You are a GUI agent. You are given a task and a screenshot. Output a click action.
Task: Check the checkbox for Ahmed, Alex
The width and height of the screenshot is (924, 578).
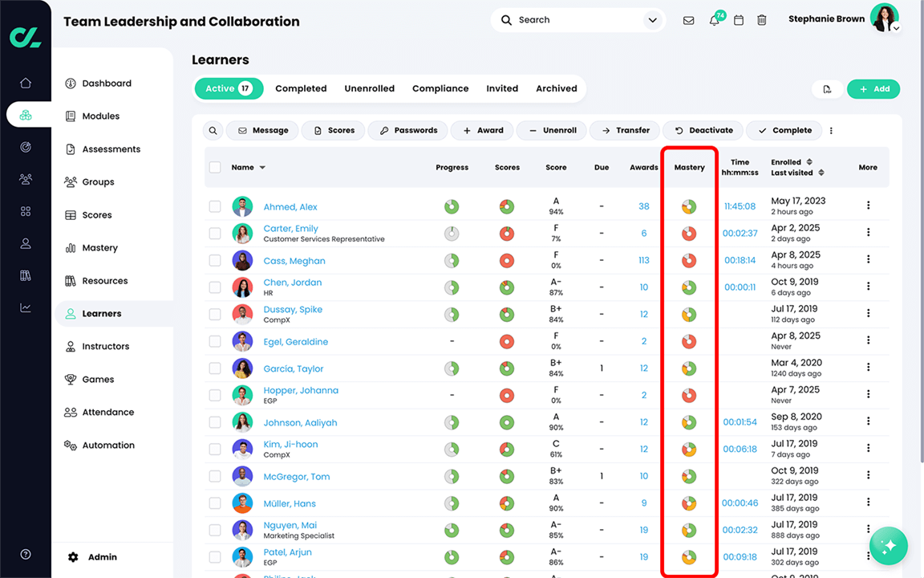tap(215, 206)
